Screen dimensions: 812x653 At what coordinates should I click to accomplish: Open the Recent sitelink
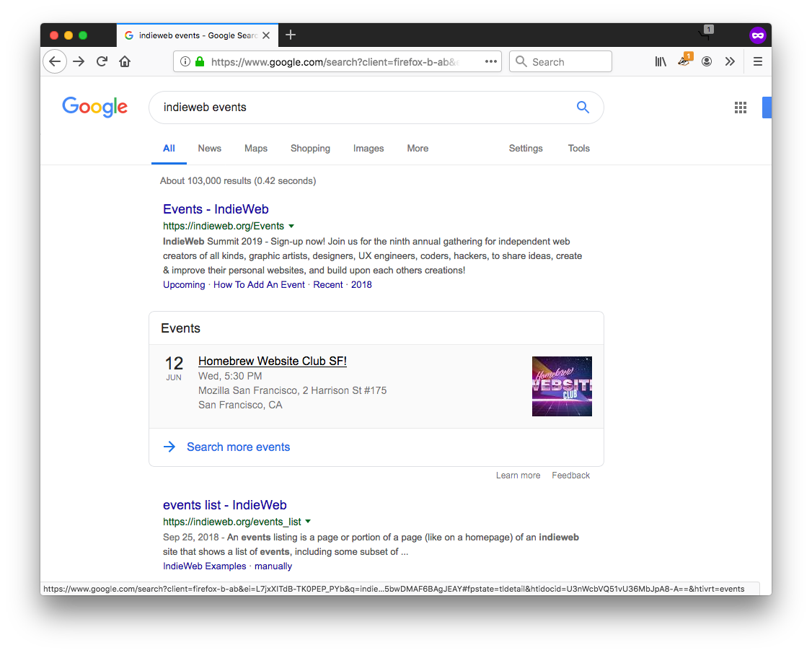pyautogui.click(x=328, y=284)
